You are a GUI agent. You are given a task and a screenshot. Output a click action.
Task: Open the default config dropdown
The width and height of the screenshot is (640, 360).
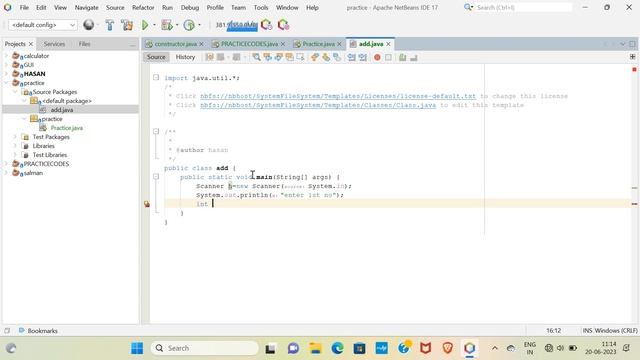(x=42, y=25)
